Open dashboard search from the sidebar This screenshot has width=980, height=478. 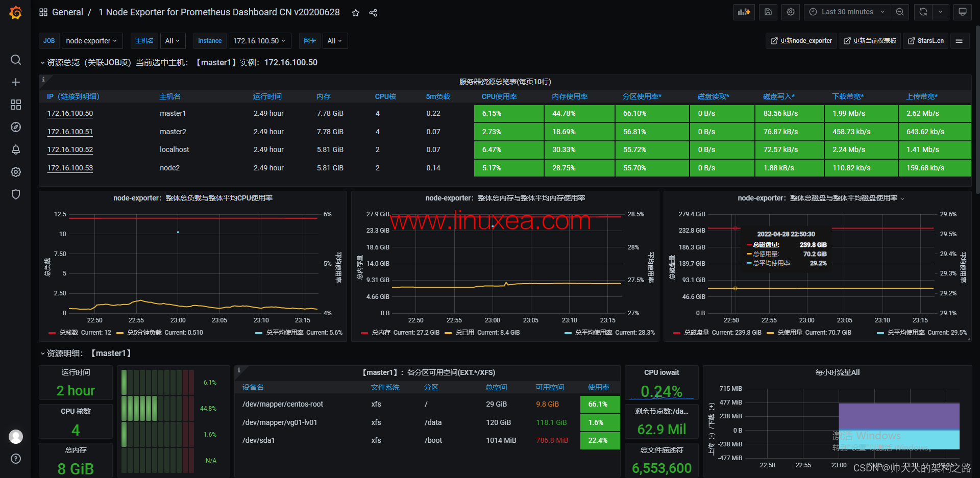pos(15,60)
